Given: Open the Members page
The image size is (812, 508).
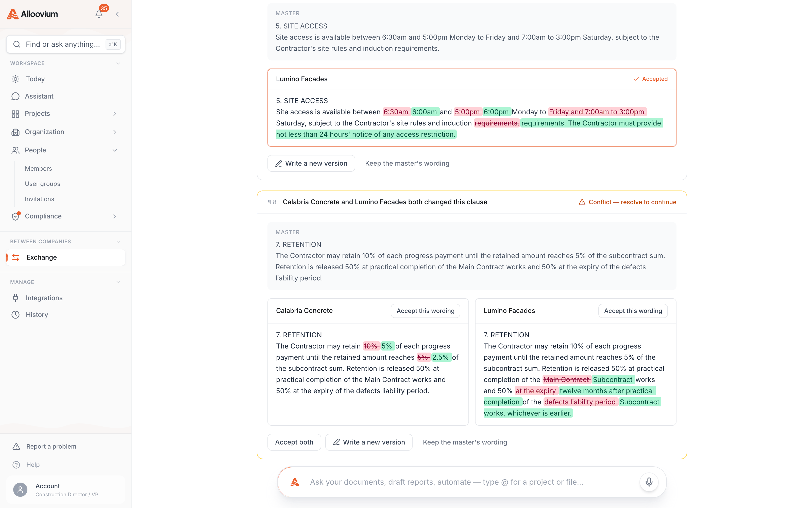Looking at the screenshot, I should (38, 169).
